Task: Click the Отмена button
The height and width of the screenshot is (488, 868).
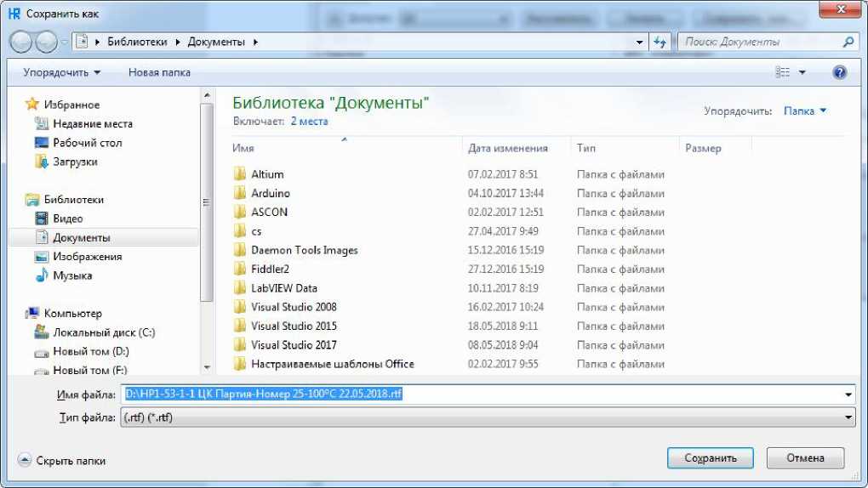Action: (805, 458)
